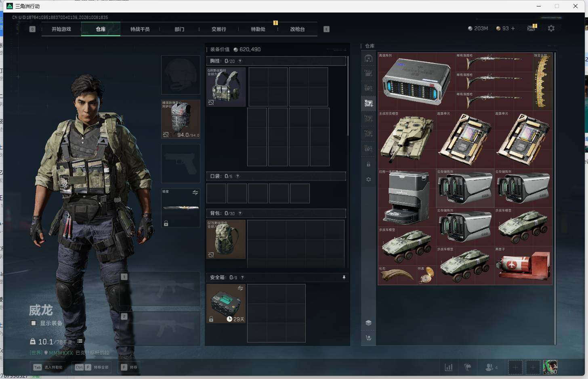Click the help icon next to 口袋
Image resolution: width=588 pixels, height=379 pixels.
click(237, 176)
